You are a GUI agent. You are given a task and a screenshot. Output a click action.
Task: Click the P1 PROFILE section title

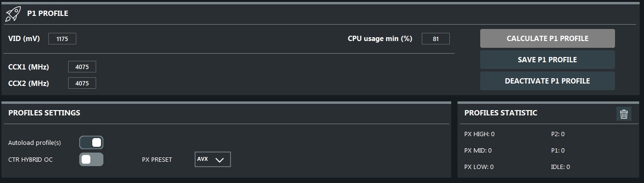point(47,14)
